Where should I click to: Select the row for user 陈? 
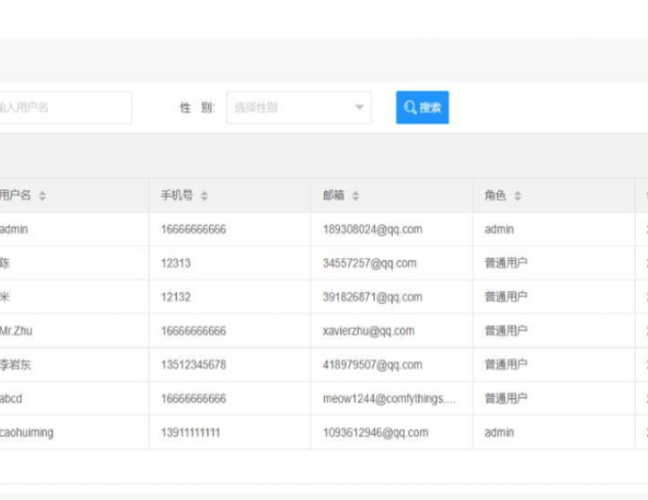pos(6,263)
